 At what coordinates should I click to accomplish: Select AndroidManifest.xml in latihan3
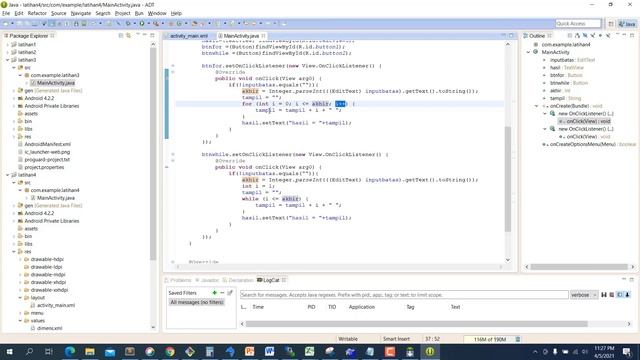pyautogui.click(x=47, y=144)
